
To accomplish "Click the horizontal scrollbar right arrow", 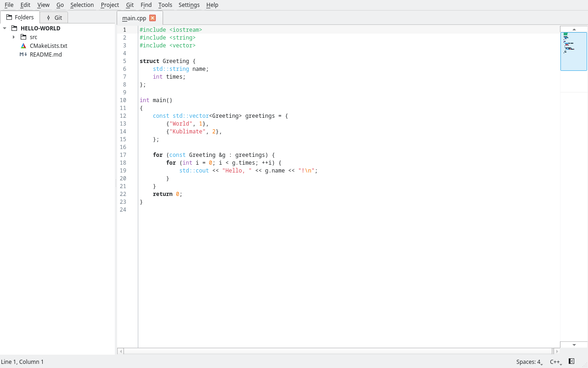I will click(557, 351).
